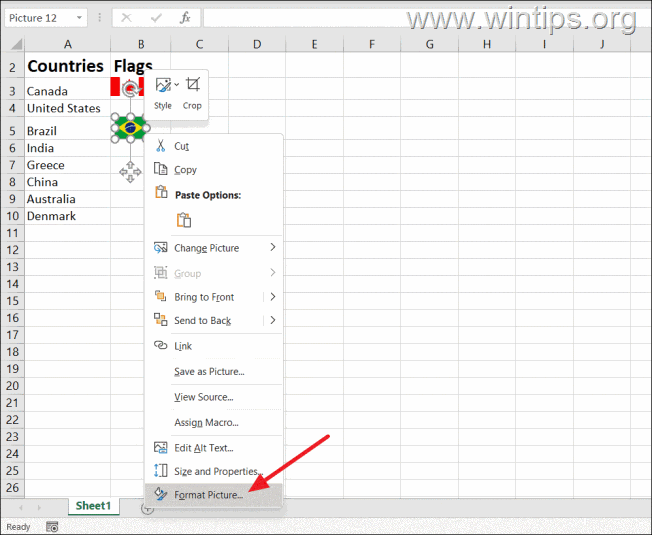Open Size and Properties menu entry
Screen dimensions: 652x535
click(x=214, y=471)
